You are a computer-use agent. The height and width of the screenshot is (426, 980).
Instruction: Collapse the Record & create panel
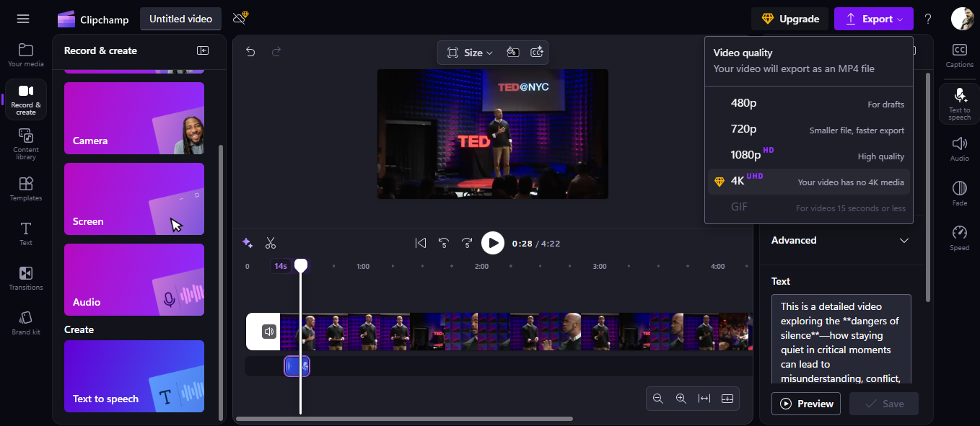(x=203, y=50)
